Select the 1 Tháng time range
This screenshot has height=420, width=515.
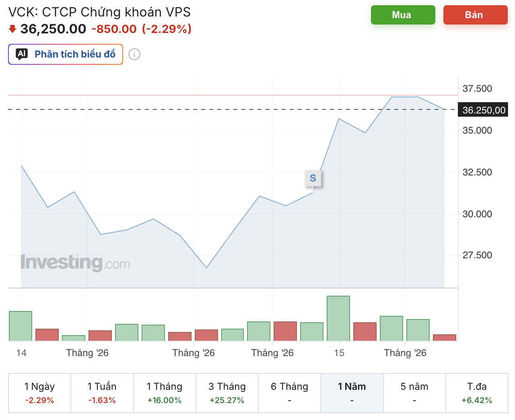165,393
